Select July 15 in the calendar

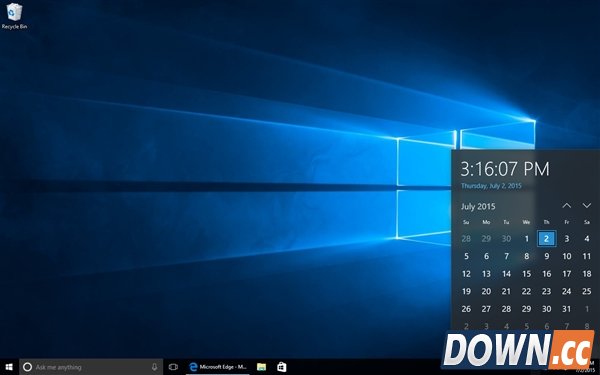coord(527,274)
